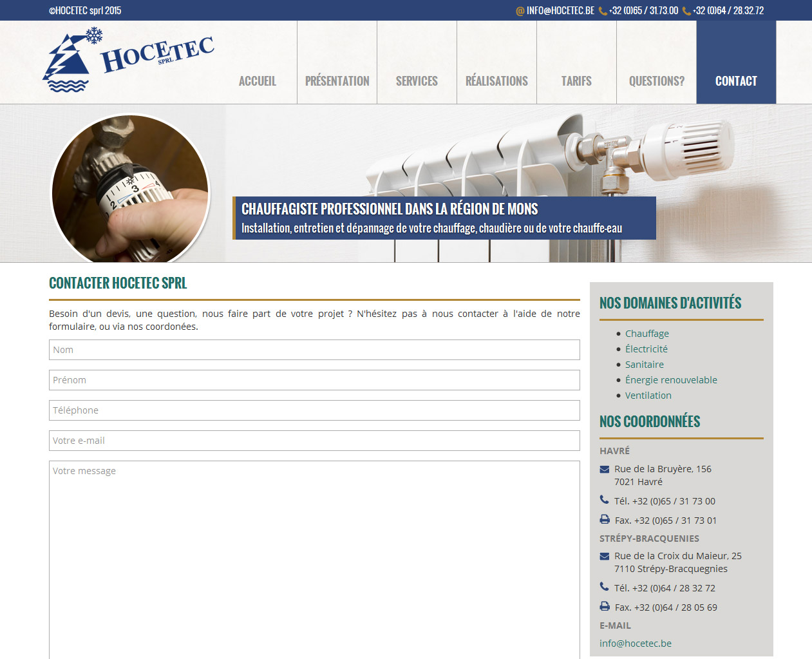Click the Nos coordonnées heading
The image size is (812, 659).
(650, 422)
